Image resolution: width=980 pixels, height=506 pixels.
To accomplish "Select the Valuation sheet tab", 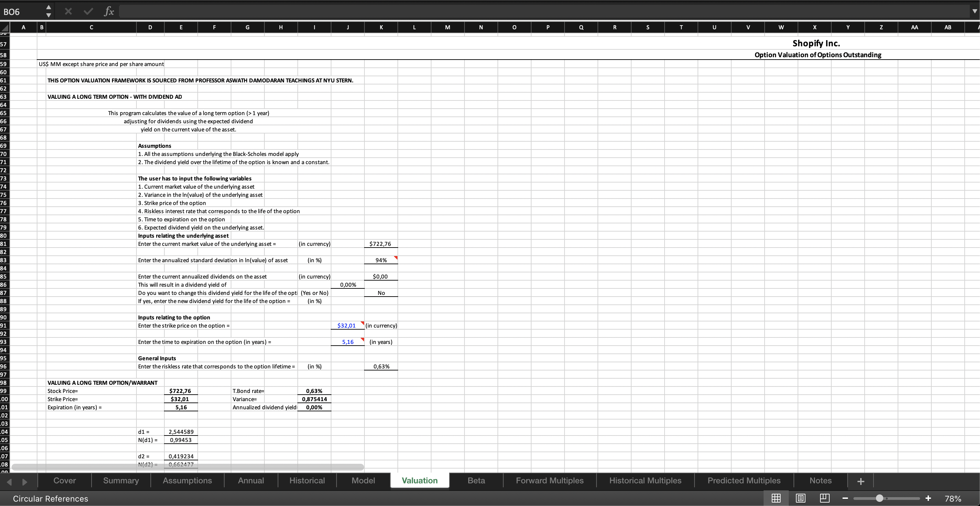I will [x=420, y=480].
